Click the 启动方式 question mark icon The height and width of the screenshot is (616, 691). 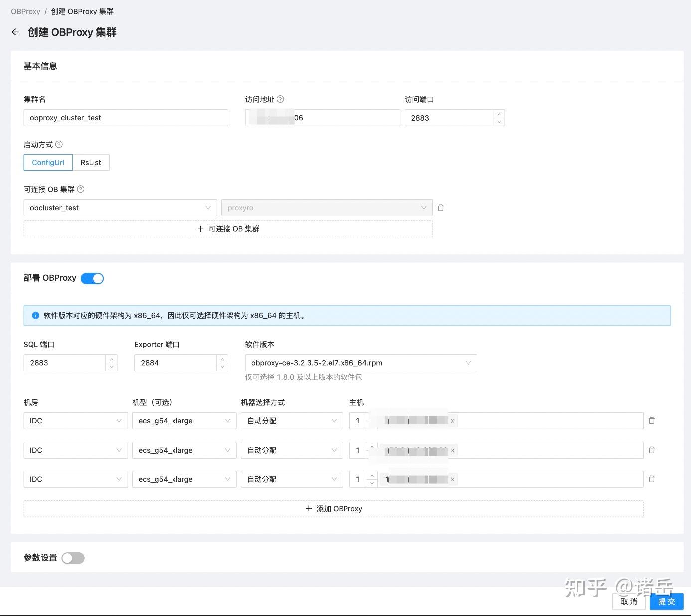coord(58,144)
